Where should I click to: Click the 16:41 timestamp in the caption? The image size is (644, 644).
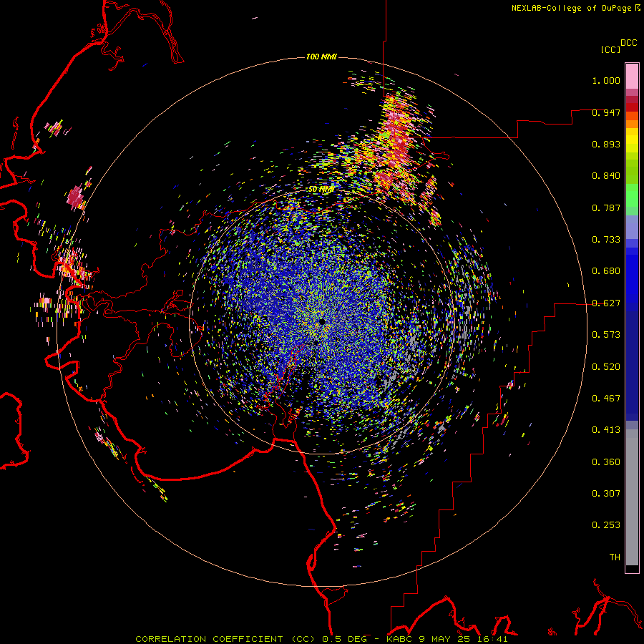click(494, 639)
